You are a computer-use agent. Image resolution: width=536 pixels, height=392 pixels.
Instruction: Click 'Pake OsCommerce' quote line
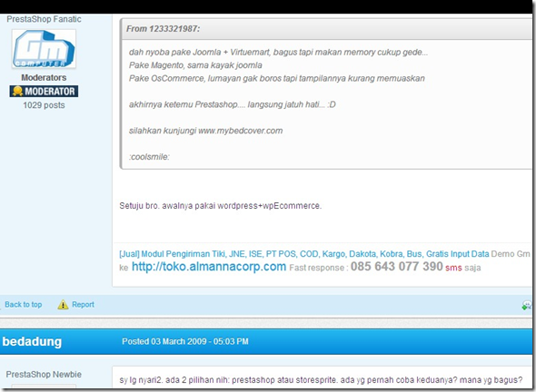276,79
